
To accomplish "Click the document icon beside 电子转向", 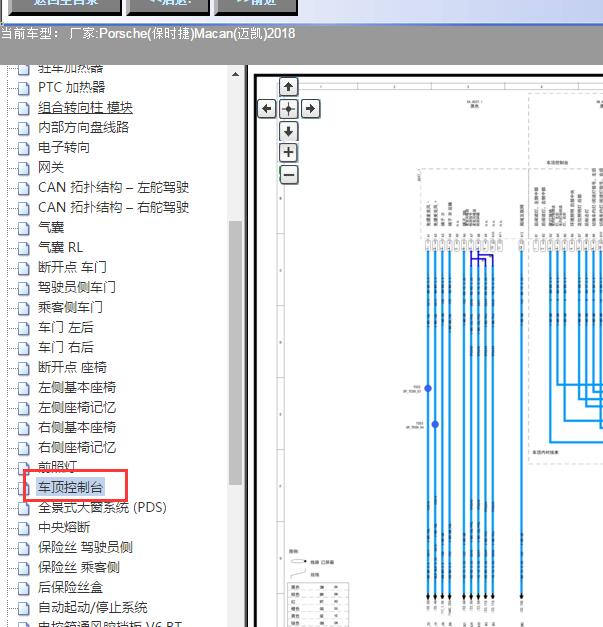I will click(24, 148).
